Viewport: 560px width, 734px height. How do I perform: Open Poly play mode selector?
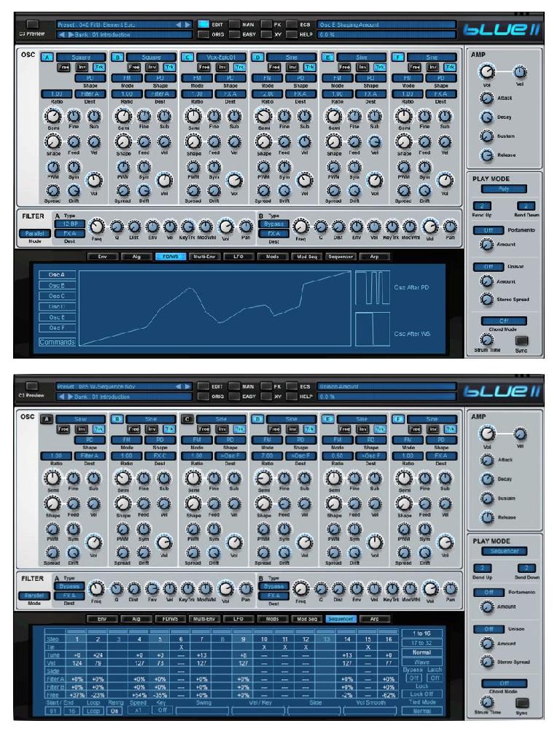504,189
